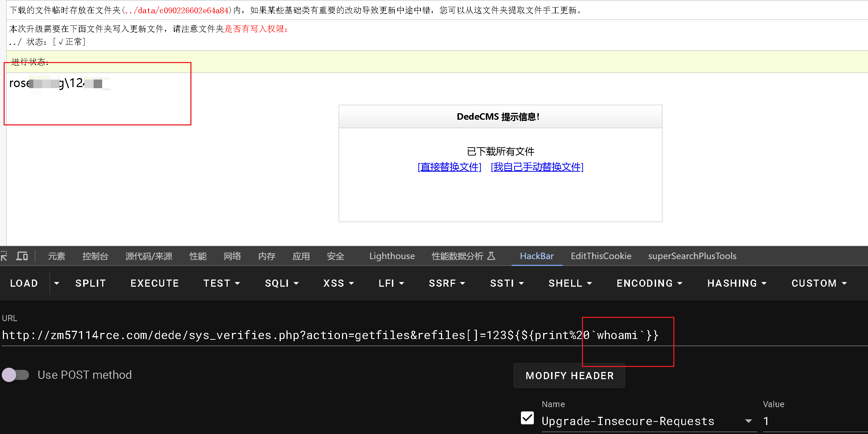This screenshot has height=434, width=868.
Task: Open the Upgrade-Insecure-Requests header name dropdown
Action: [x=748, y=421]
